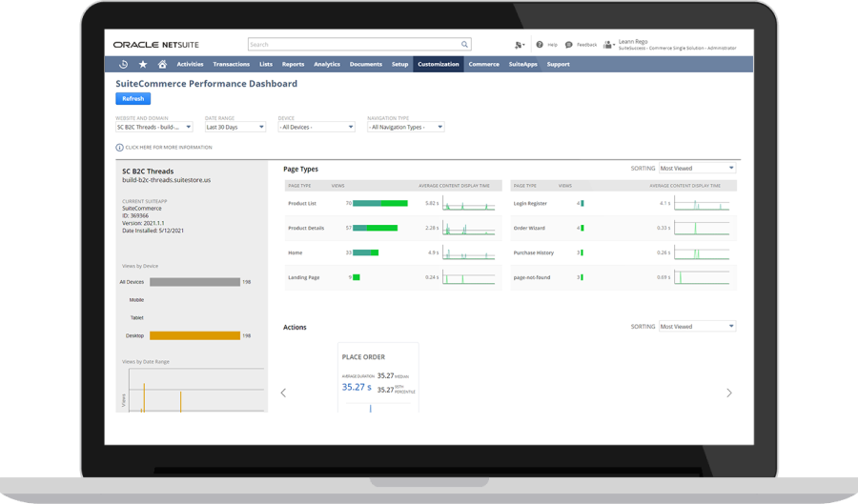The width and height of the screenshot is (858, 504).
Task: Open the Shortcuts star icon
Action: (x=143, y=65)
